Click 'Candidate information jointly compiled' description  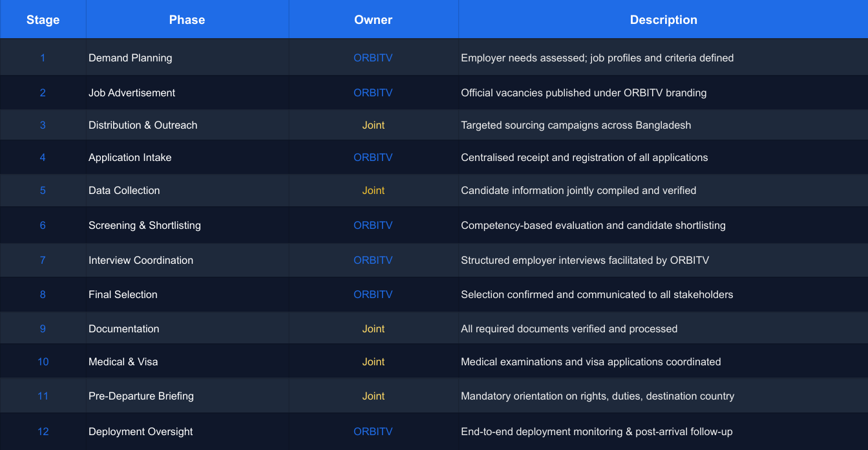point(578,190)
